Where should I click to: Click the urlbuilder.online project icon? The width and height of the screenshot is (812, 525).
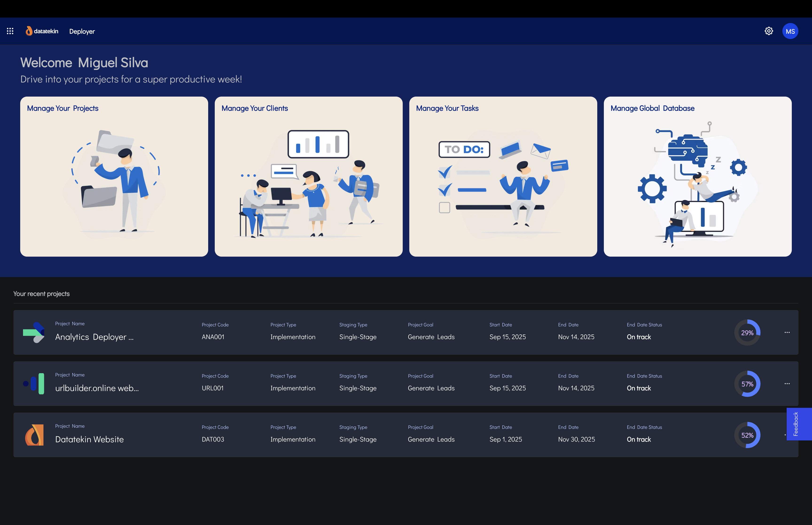(x=34, y=384)
